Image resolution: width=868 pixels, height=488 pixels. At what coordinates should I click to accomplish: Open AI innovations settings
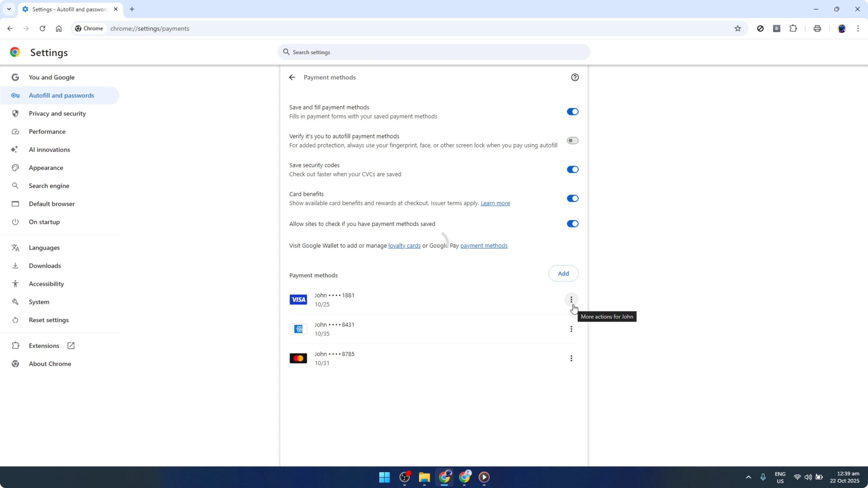tap(49, 149)
